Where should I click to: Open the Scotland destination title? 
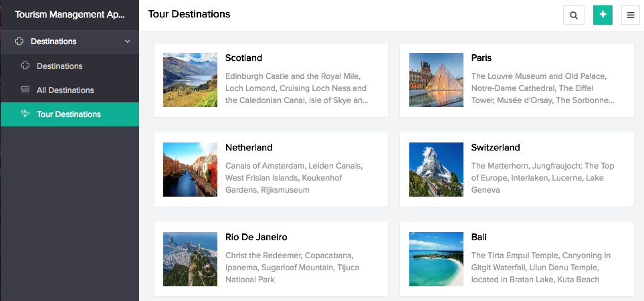[x=243, y=58]
